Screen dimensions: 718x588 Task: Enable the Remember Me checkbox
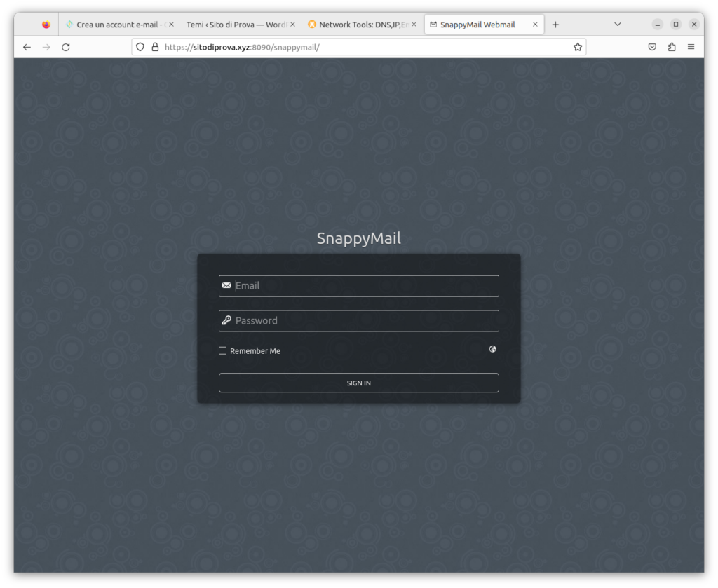[x=222, y=351]
